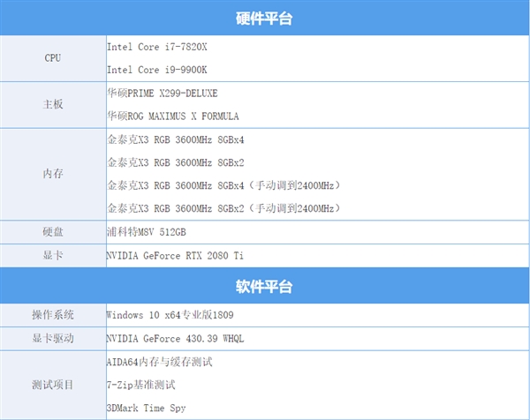Select the 8GBx4（手动调到2400MHz）memory line
530x420 pixels.
click(x=223, y=185)
